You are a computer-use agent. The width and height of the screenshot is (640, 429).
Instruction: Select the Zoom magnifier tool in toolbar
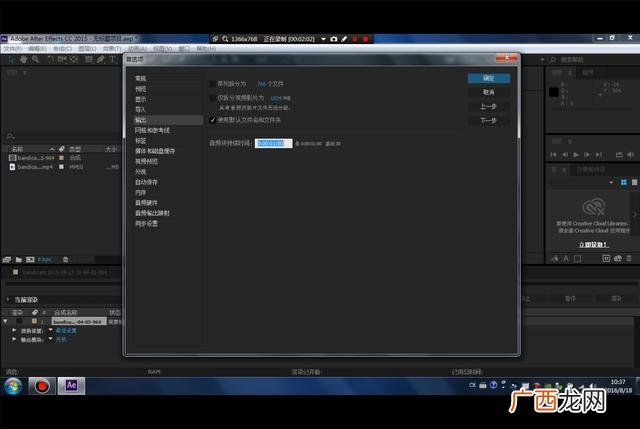click(36, 60)
